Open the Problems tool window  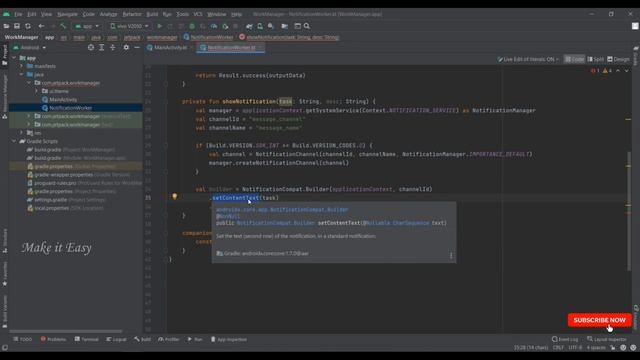(x=53, y=339)
